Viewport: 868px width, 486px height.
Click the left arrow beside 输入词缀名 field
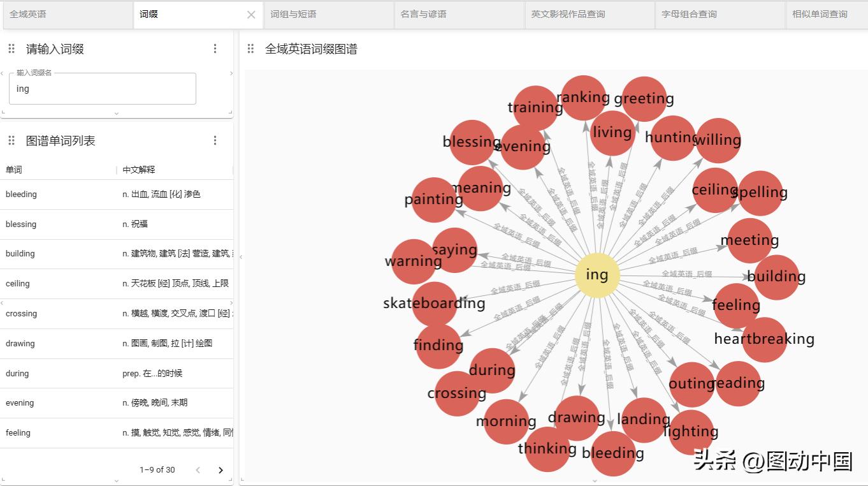[3, 73]
